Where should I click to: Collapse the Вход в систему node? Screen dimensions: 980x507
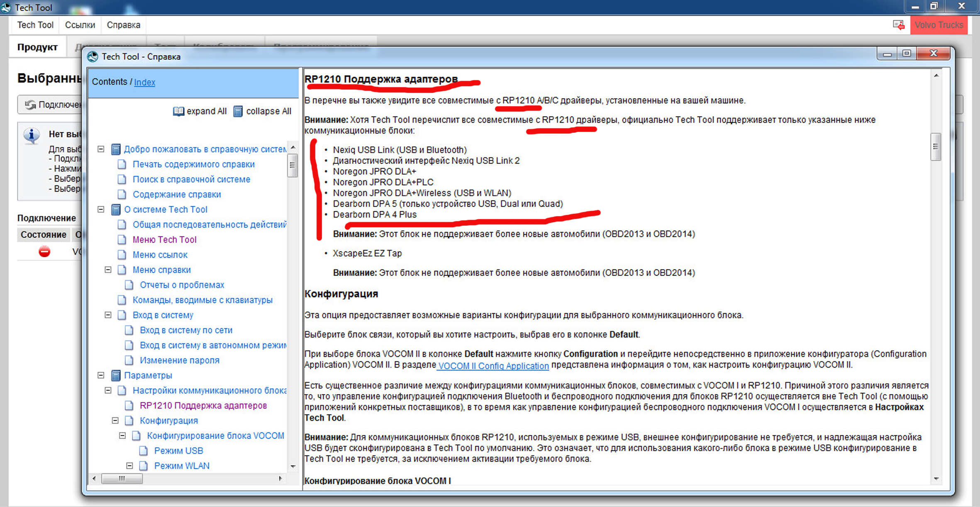[x=108, y=315]
